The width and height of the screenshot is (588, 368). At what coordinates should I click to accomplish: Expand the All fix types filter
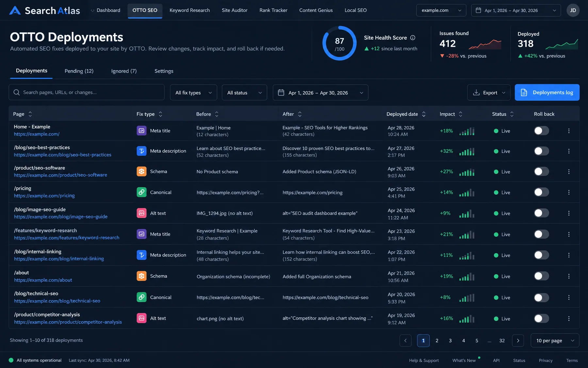193,93
